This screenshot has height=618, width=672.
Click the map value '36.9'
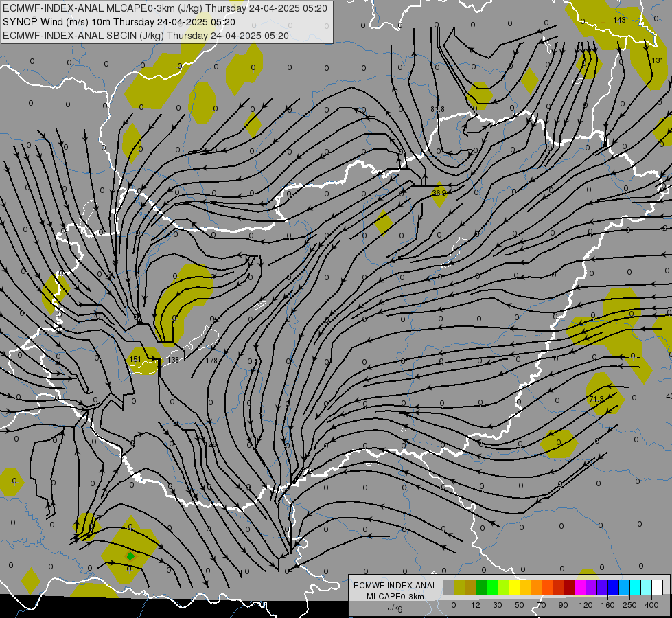[439, 193]
